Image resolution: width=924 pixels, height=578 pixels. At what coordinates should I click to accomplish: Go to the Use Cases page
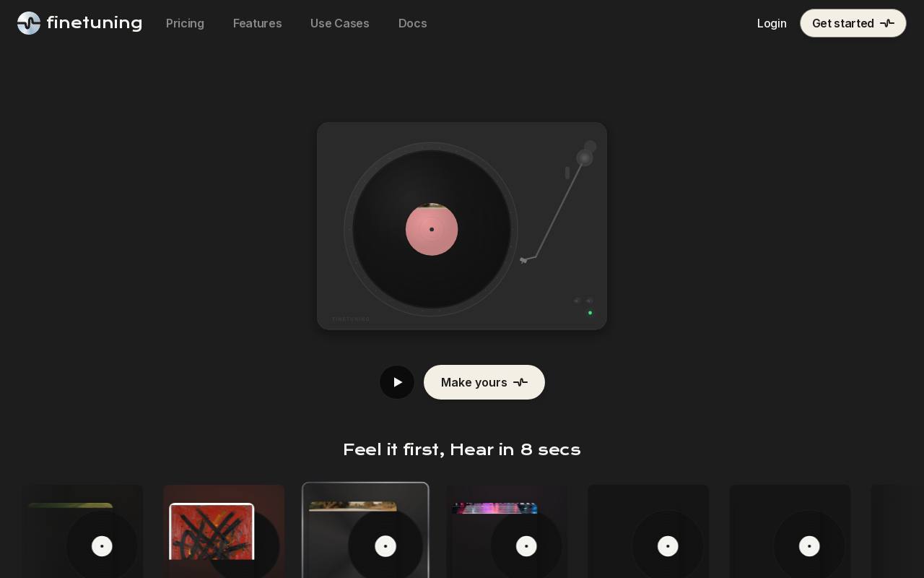(x=340, y=23)
